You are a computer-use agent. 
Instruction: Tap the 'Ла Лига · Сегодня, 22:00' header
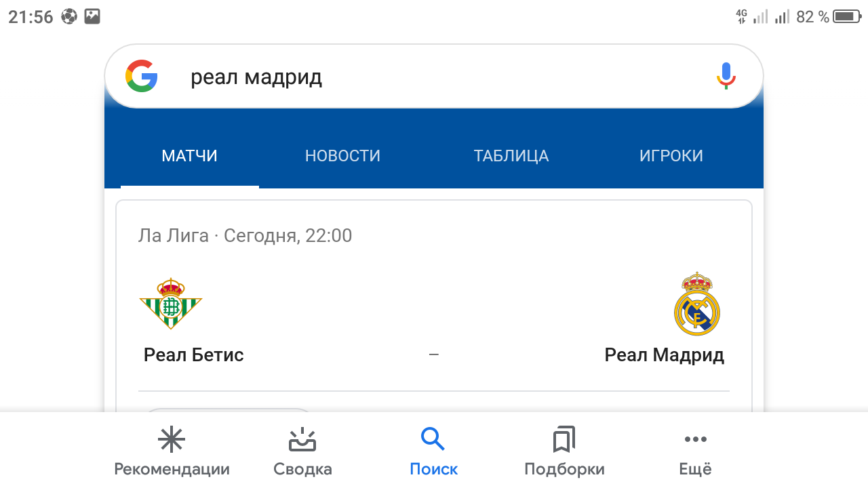click(245, 236)
